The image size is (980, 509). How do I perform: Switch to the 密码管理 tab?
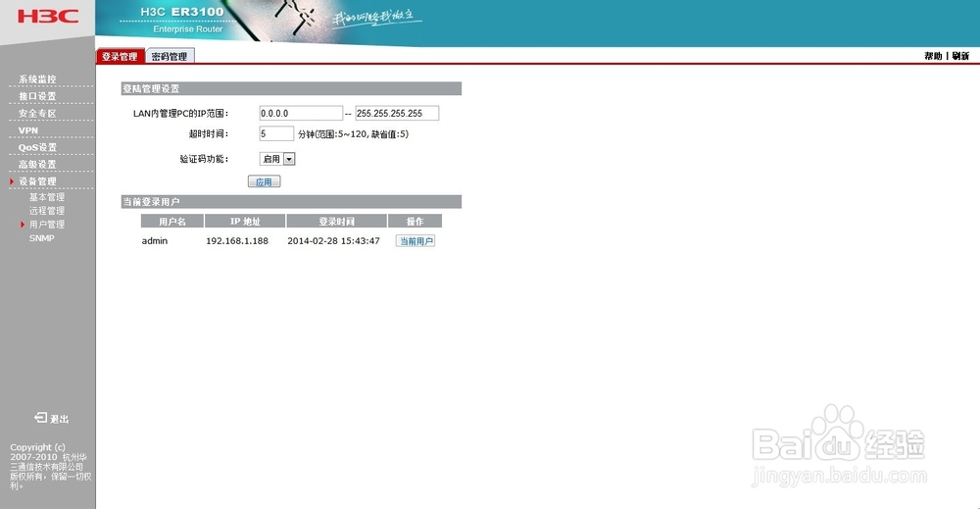[170, 56]
